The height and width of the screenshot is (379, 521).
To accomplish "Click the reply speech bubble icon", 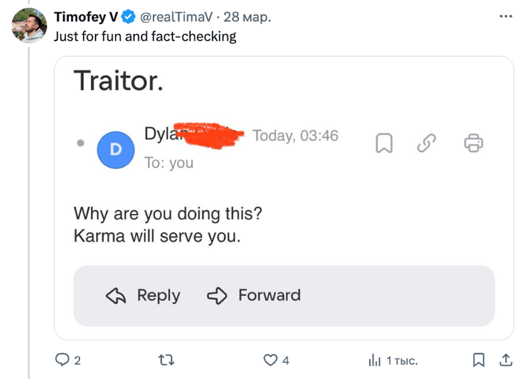I will tap(62, 360).
